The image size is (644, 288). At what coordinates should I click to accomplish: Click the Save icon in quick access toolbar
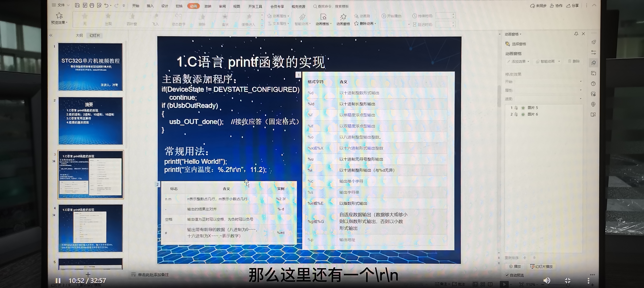click(77, 5)
